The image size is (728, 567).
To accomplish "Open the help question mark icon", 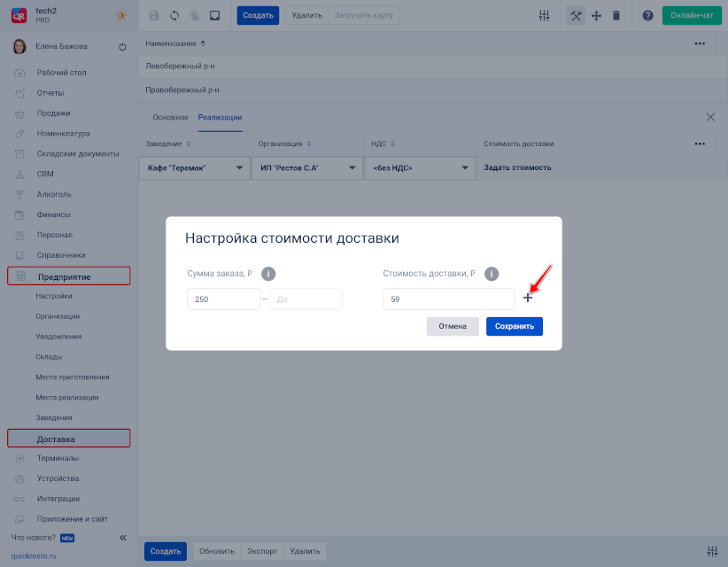I will pos(647,16).
